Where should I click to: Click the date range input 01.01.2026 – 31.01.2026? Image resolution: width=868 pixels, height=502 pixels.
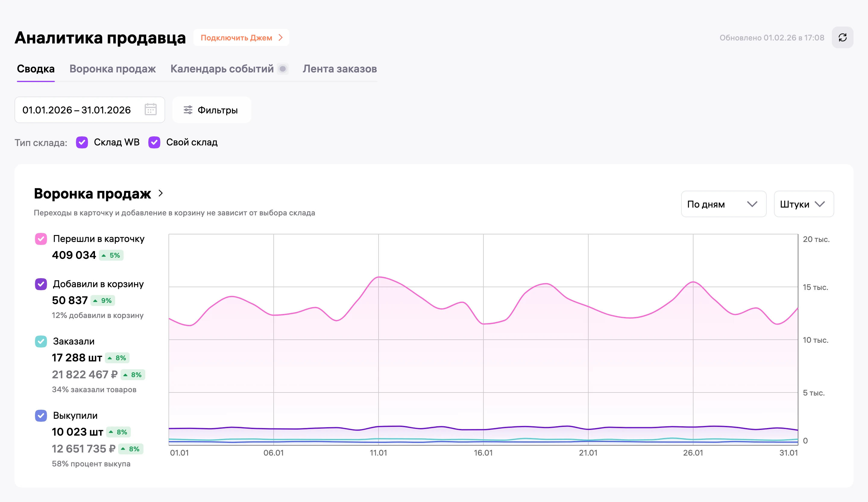[x=90, y=110]
